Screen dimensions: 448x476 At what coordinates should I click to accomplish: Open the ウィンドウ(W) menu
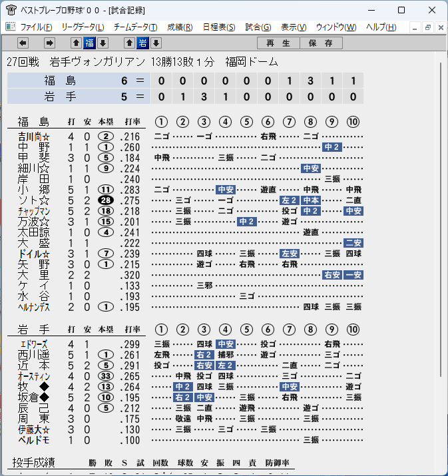(336, 27)
